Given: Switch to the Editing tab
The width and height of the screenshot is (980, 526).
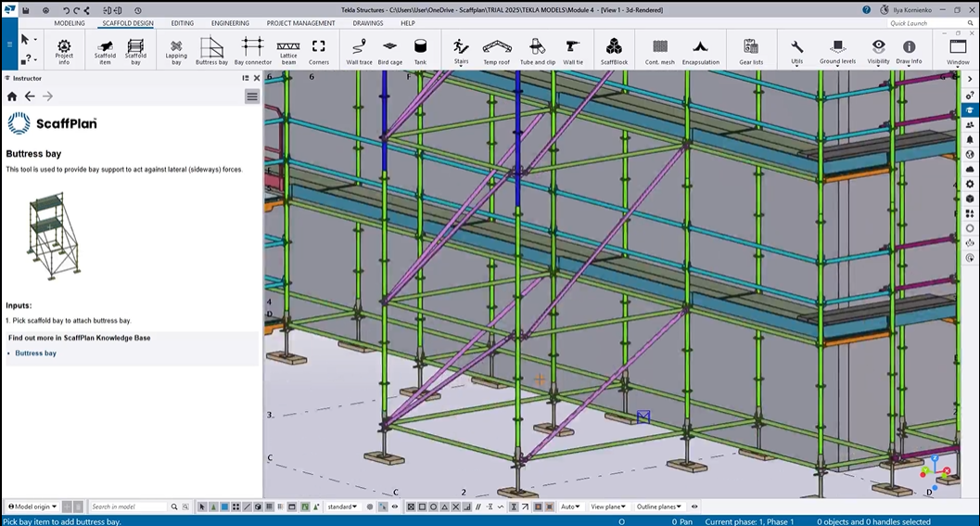Looking at the screenshot, I should click(x=182, y=23).
